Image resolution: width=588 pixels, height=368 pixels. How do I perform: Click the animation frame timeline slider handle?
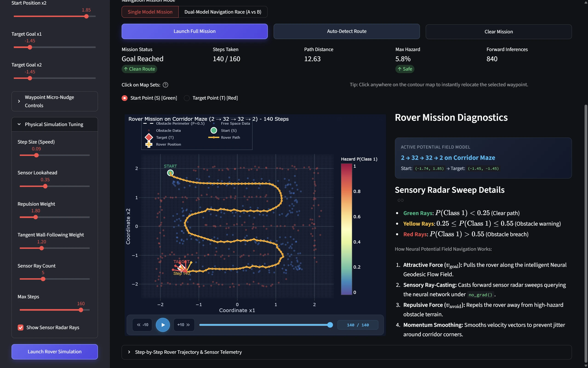coord(330,325)
